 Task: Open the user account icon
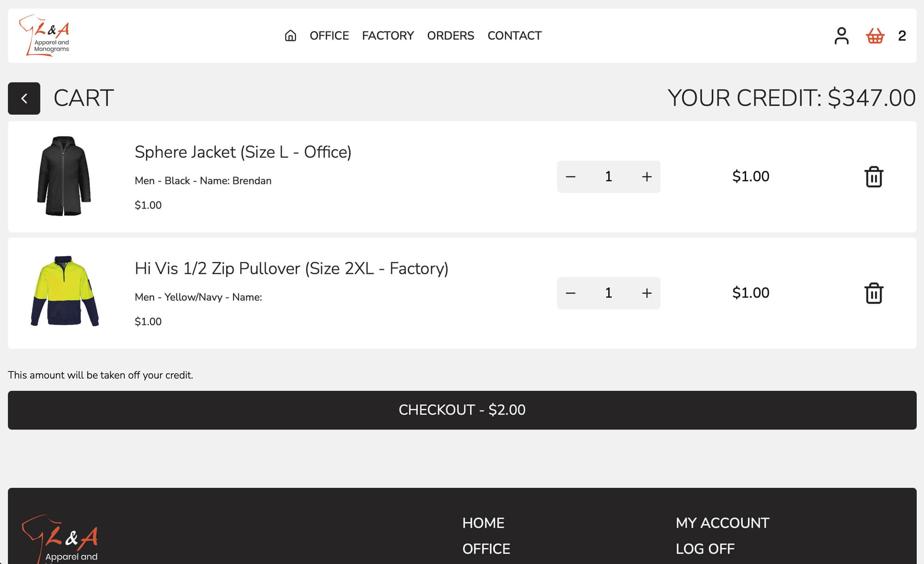click(x=841, y=36)
